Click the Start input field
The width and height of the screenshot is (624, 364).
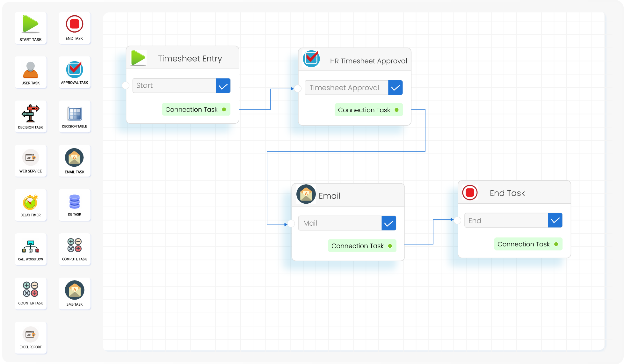coord(174,86)
